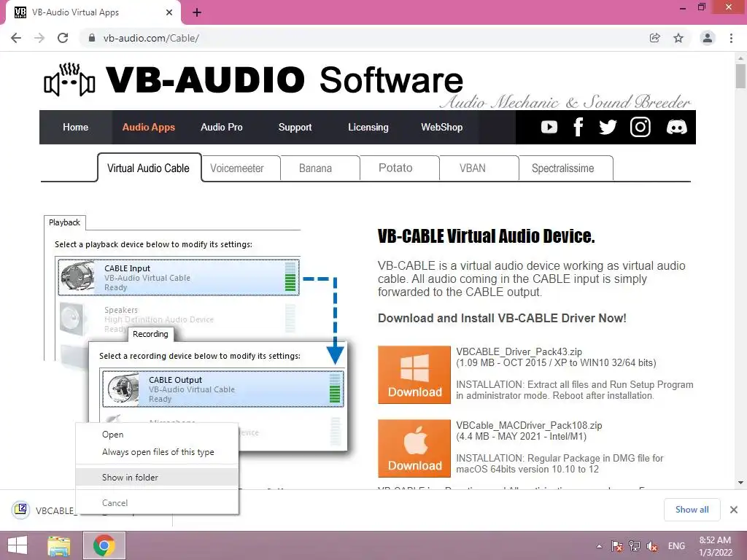
Task: Open the VB-Audio Twitter icon
Action: pos(608,127)
